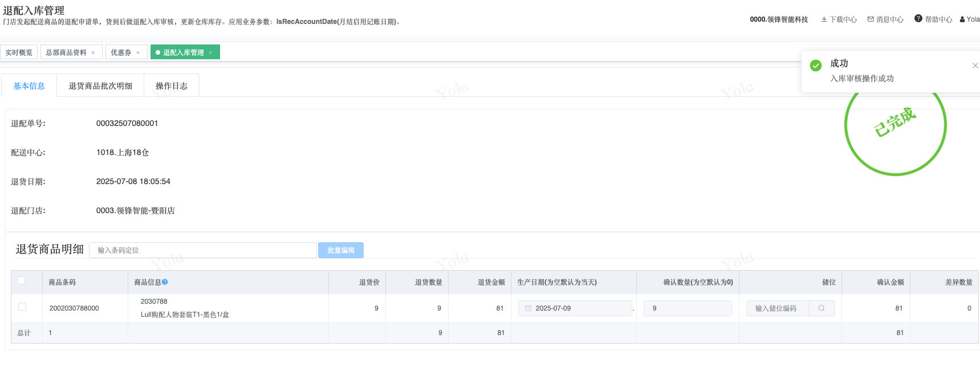Viewport: 980px width, 367px height.
Task: Close the 优惠券 tab
Action: click(138, 52)
